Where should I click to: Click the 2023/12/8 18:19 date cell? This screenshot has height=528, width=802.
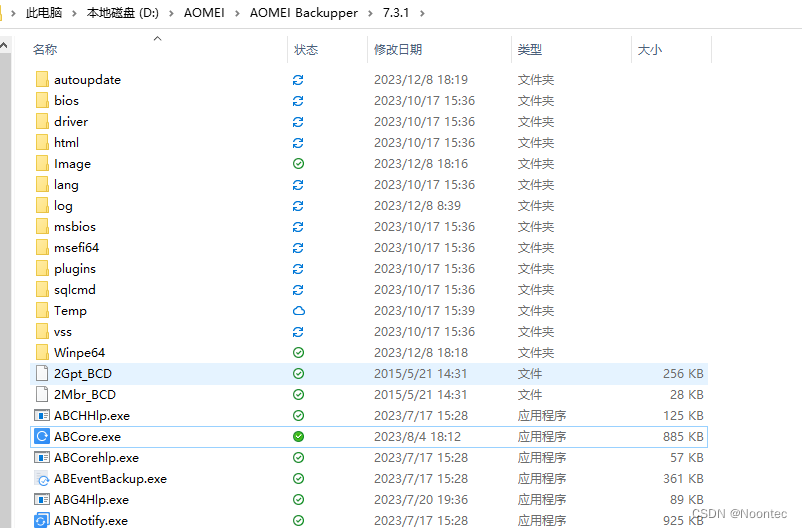pyautogui.click(x=421, y=80)
